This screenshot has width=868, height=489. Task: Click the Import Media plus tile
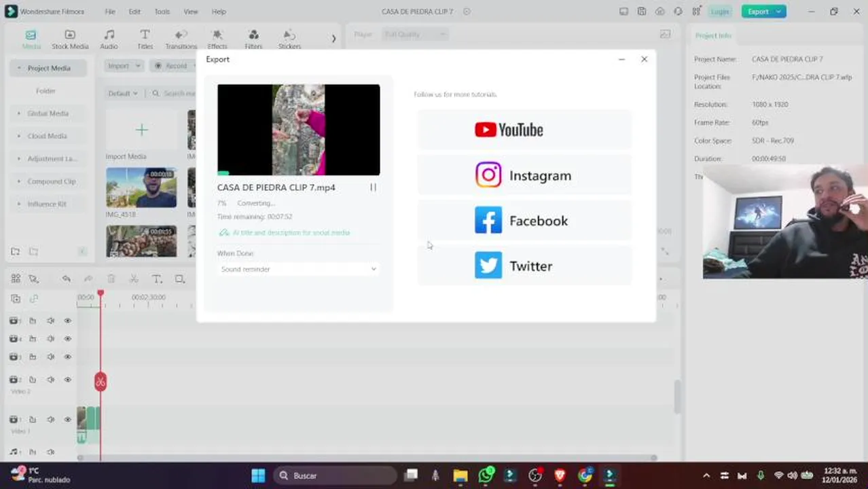click(x=141, y=130)
